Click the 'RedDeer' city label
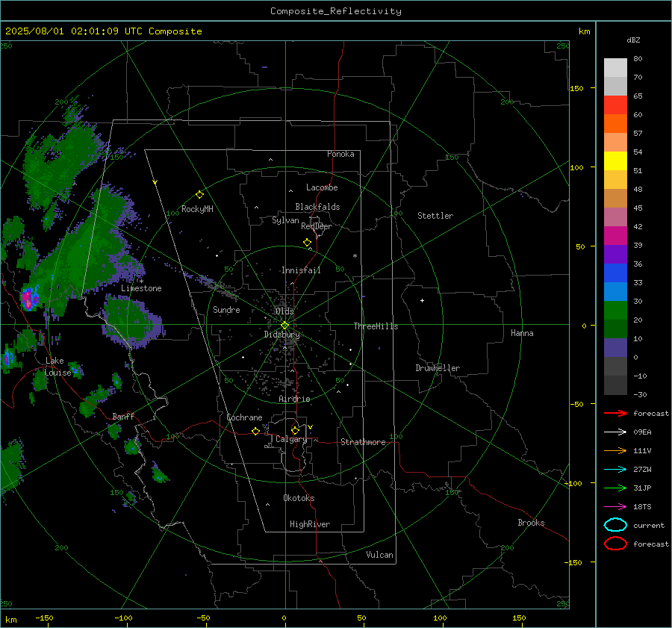The height and width of the screenshot is (628, 672). (317, 226)
